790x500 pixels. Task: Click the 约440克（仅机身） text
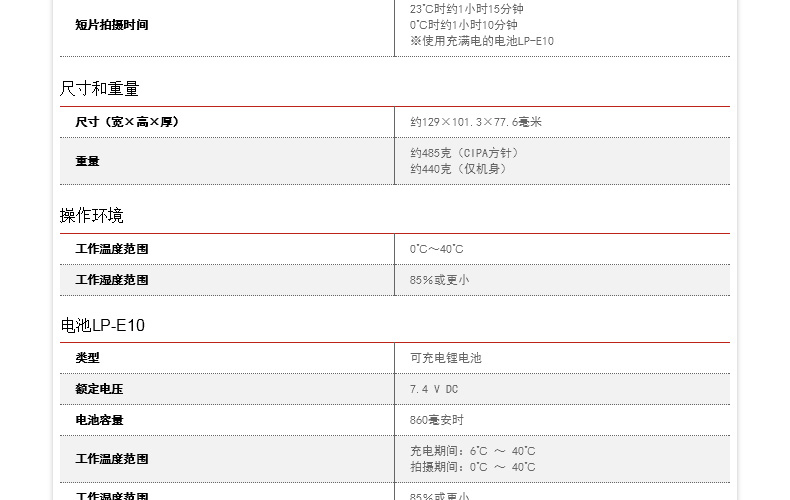coord(458,169)
